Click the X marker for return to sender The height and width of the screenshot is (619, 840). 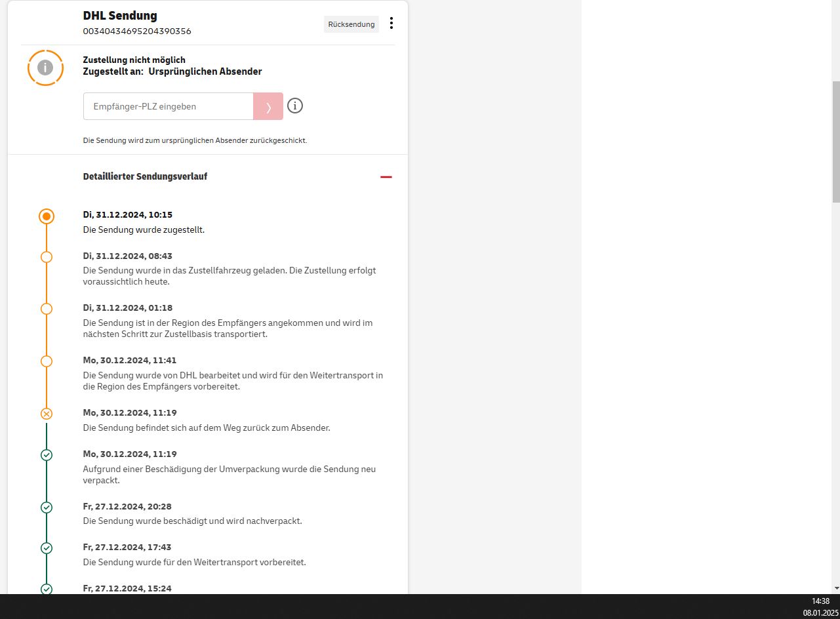[x=47, y=414]
